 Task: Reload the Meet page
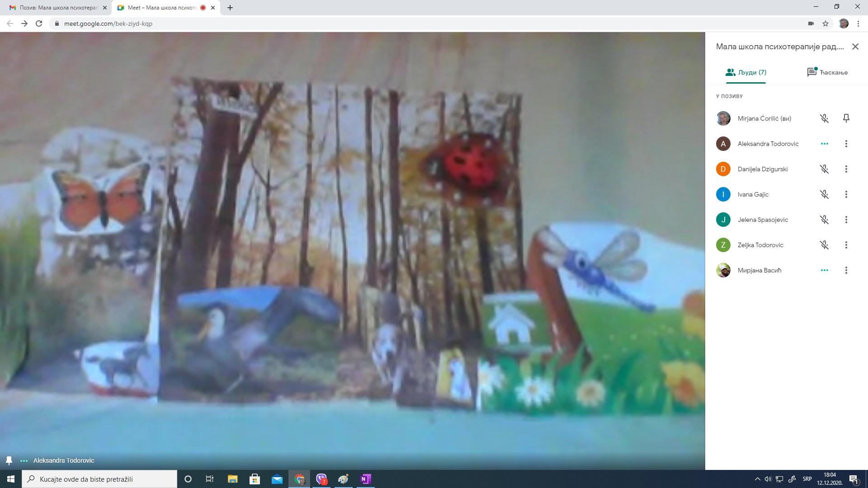pos(39,23)
